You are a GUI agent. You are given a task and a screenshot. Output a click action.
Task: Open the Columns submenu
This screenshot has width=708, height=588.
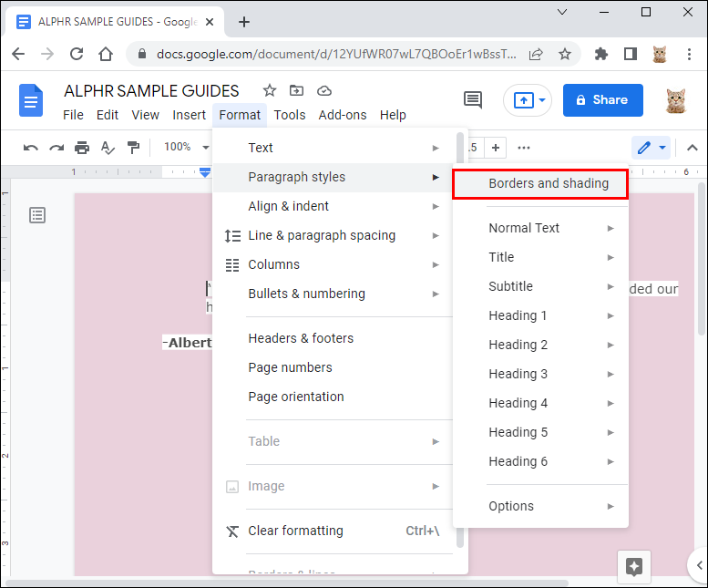click(x=333, y=264)
